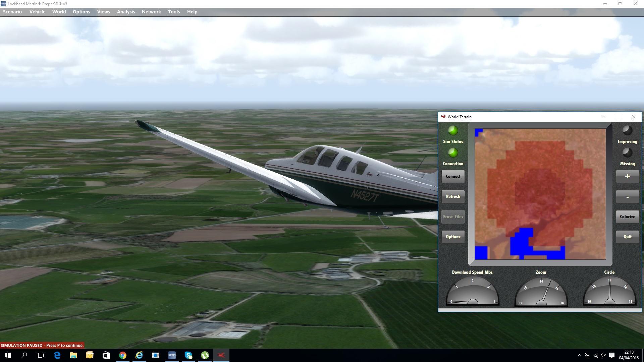The image size is (644, 362).
Task: Click the Circle radius gauge
Action: (x=610, y=291)
